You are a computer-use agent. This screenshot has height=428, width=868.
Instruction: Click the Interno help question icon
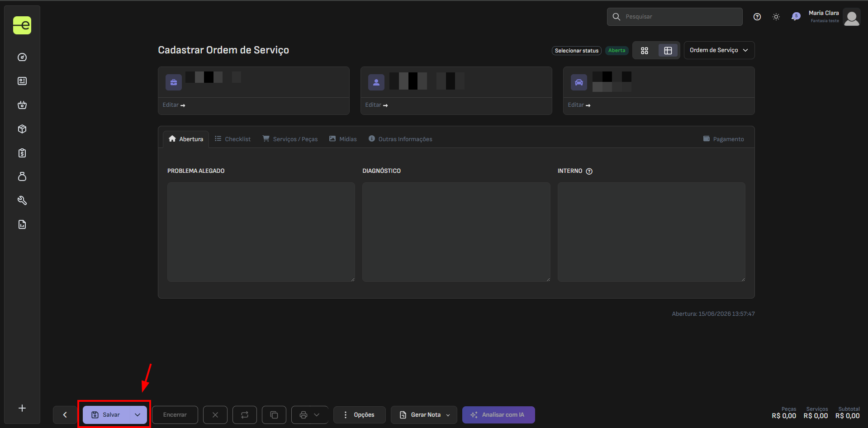[x=589, y=171]
